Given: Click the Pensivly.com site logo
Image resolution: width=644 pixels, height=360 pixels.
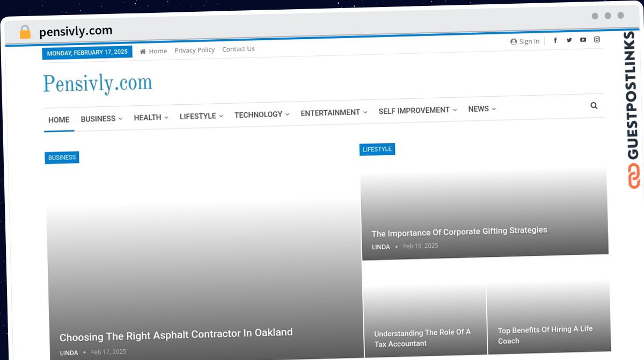Looking at the screenshot, I should tap(98, 83).
